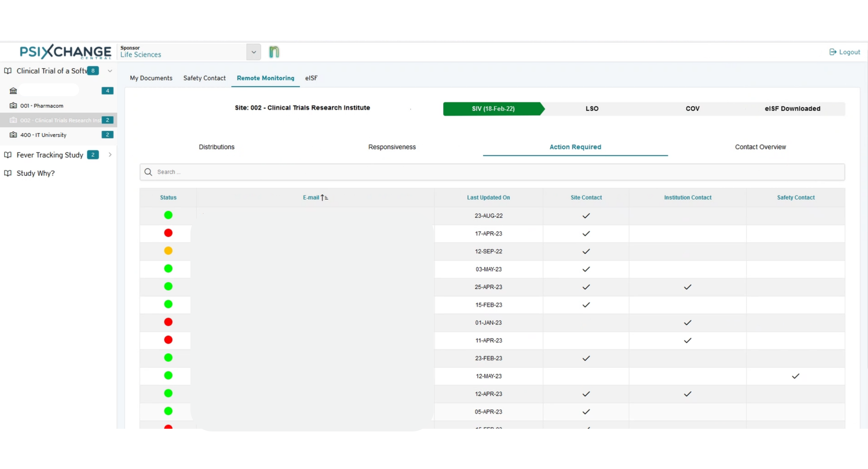Screen dimensions: 868x469
Task: Click the Logout exit icon
Action: (x=833, y=52)
